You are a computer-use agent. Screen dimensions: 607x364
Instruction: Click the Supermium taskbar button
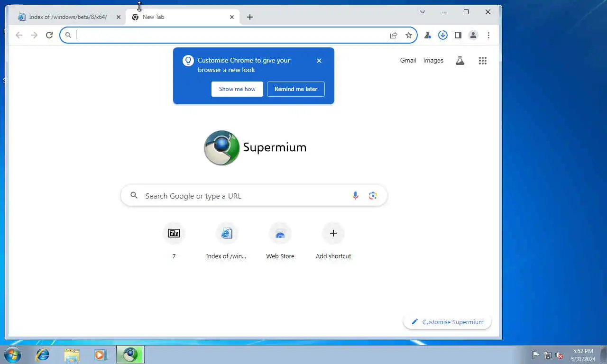[x=130, y=355]
